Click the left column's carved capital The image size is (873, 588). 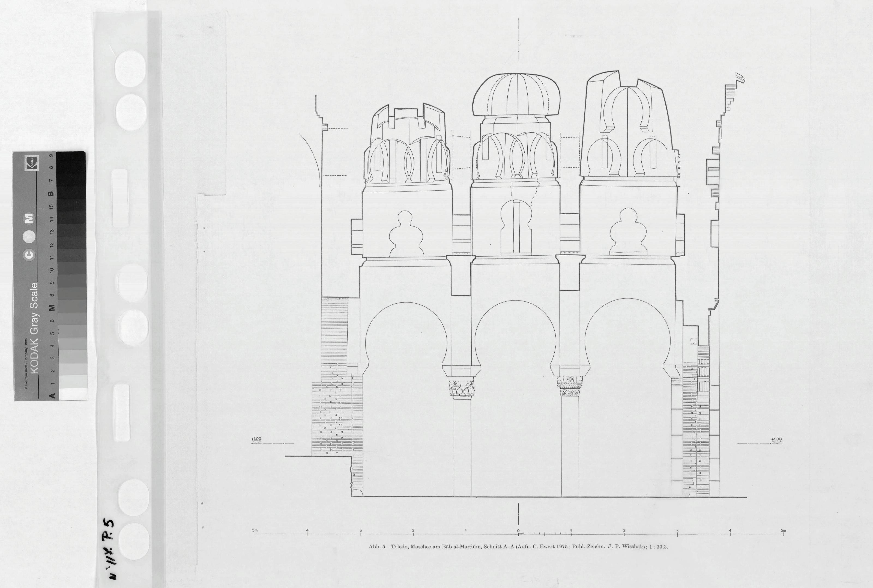click(462, 388)
